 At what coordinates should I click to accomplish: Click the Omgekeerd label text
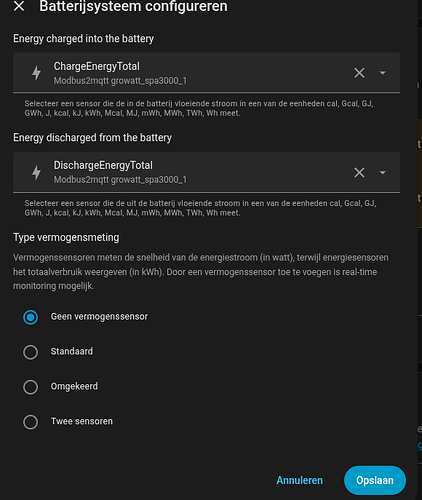[74, 386]
